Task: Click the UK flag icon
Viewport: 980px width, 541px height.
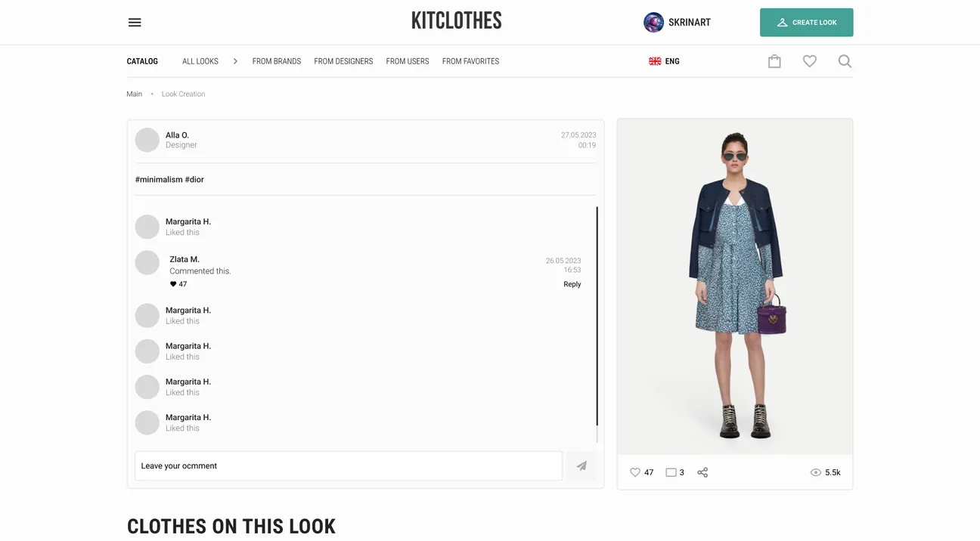Action: point(655,61)
